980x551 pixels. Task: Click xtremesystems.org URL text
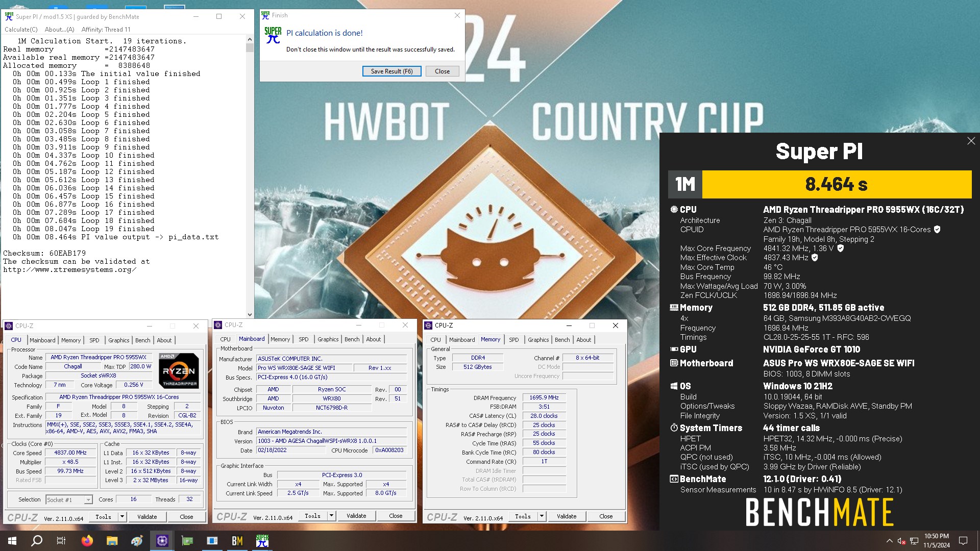tap(70, 269)
